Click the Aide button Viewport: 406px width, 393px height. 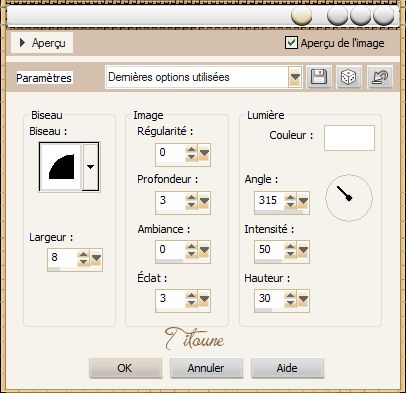[287, 368]
